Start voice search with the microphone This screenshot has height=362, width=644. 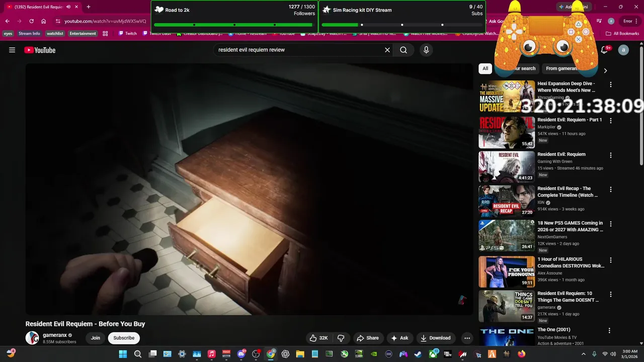tap(426, 50)
